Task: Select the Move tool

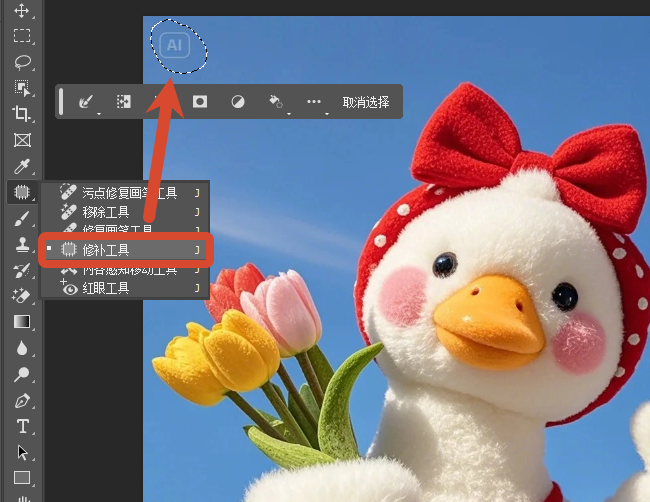Action: [22, 10]
